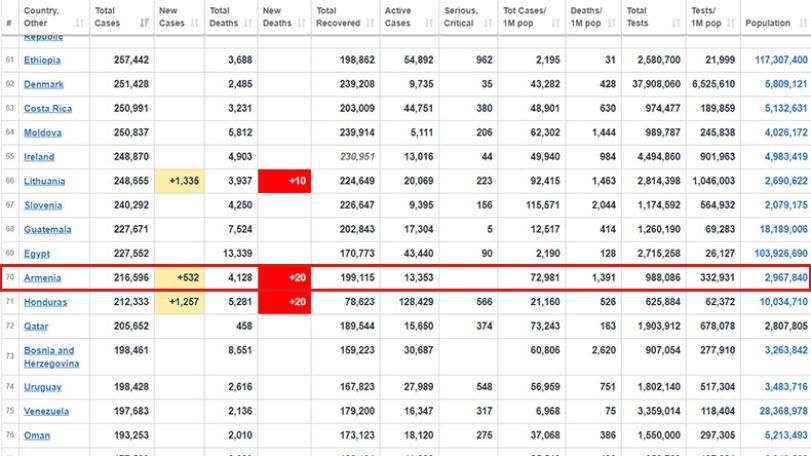Sort by Population column arrow
This screenshot has height=456, width=811.
click(803, 23)
